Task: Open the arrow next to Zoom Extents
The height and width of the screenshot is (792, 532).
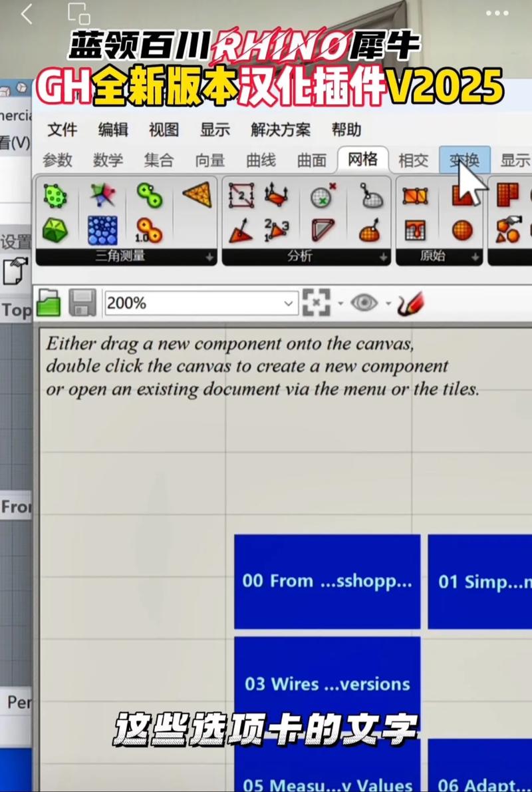Action: tap(340, 303)
